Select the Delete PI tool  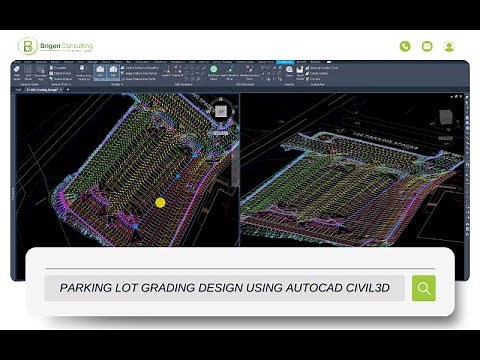[177, 72]
